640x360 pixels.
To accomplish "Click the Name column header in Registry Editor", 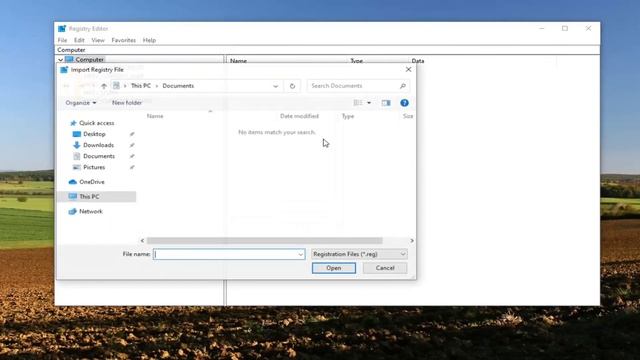I will point(238,60).
